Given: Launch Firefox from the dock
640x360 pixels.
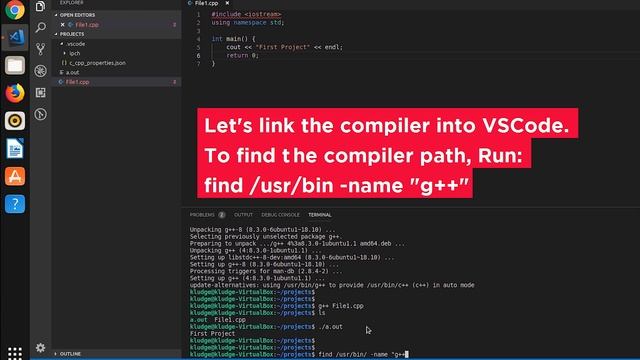Looking at the screenshot, I should tap(15, 93).
